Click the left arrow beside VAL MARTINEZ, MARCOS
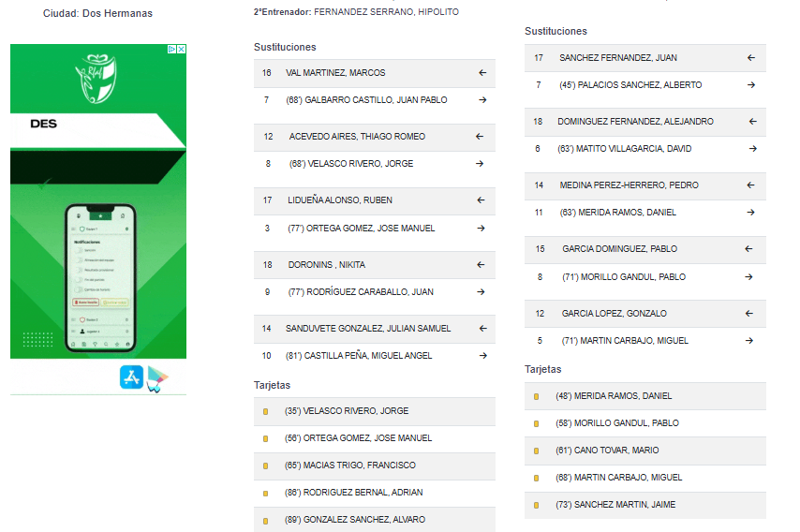The height and width of the screenshot is (532, 800). click(482, 73)
